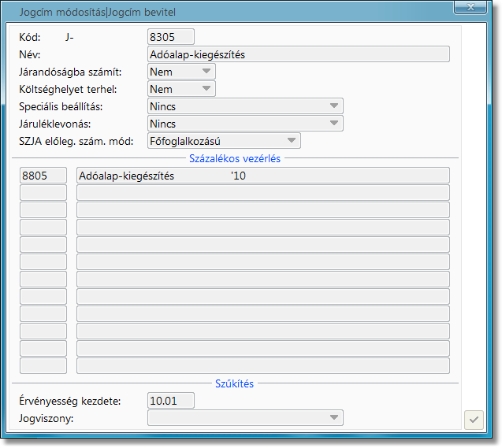Click the Érvényesség kezdete field 10.01
Viewport: 502px width, 448px height.
click(171, 400)
